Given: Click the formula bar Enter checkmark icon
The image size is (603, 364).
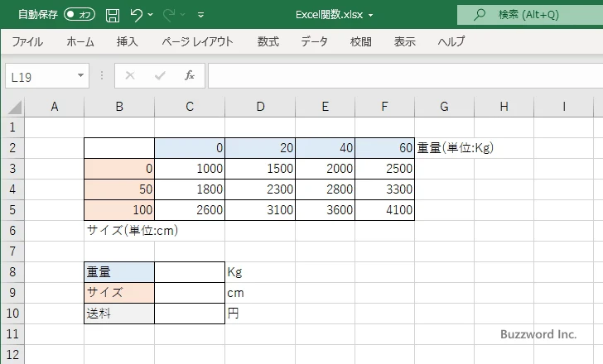Looking at the screenshot, I should click(160, 75).
